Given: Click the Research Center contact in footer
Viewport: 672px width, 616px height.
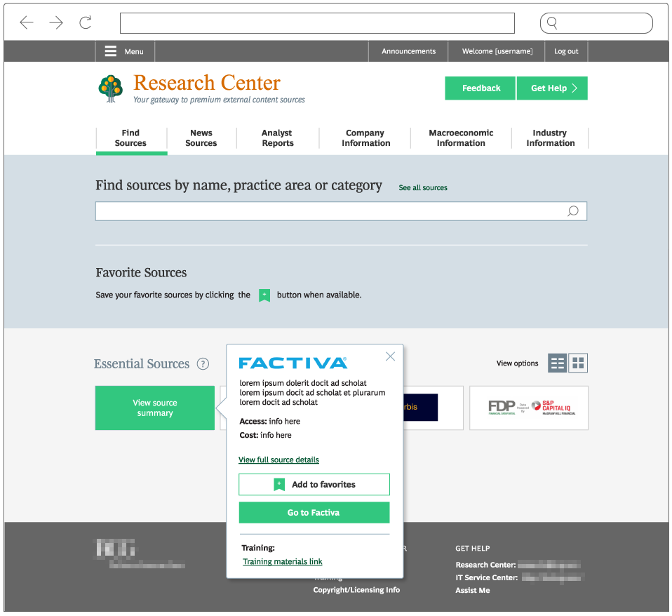Looking at the screenshot, I should tap(518, 565).
